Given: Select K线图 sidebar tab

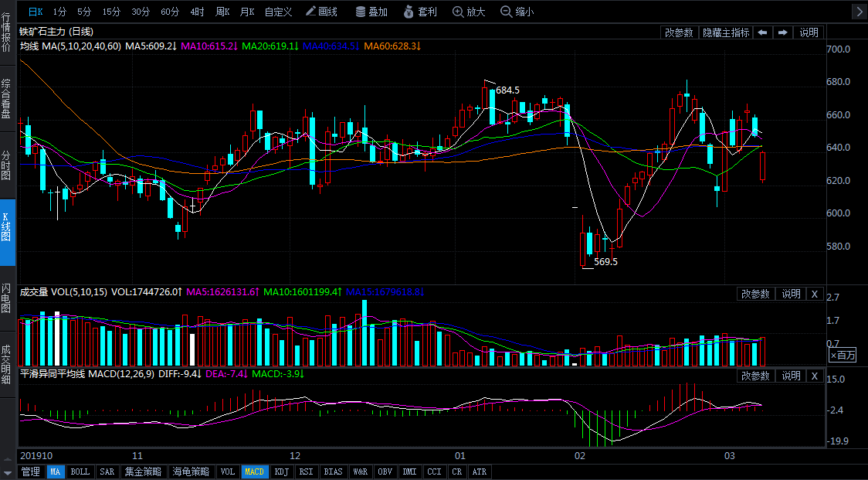Looking at the screenshot, I should 6,232.
